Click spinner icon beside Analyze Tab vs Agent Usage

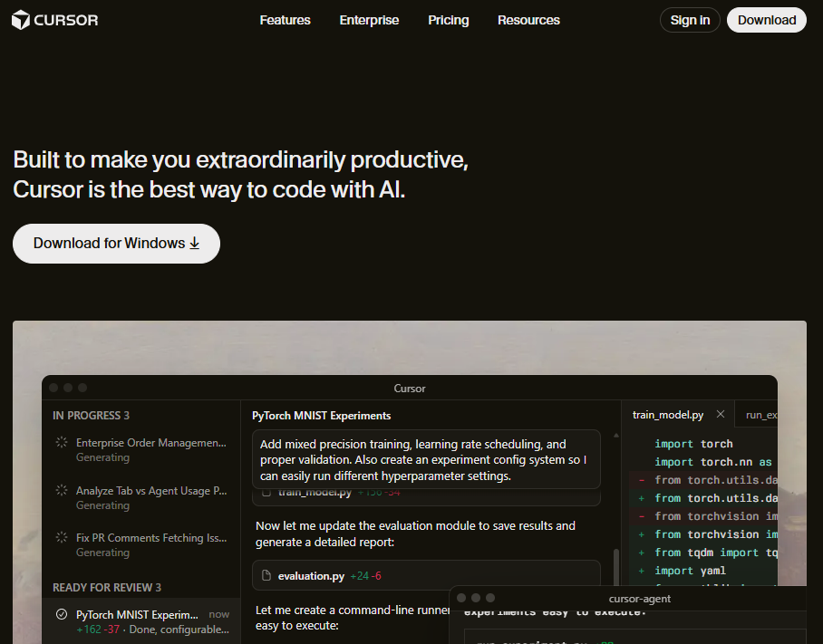point(62,490)
